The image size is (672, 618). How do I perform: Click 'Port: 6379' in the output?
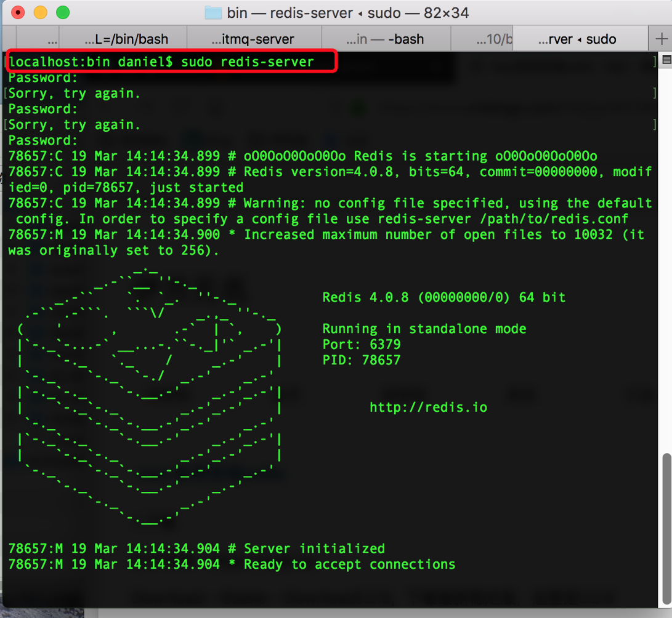pyautogui.click(x=362, y=344)
